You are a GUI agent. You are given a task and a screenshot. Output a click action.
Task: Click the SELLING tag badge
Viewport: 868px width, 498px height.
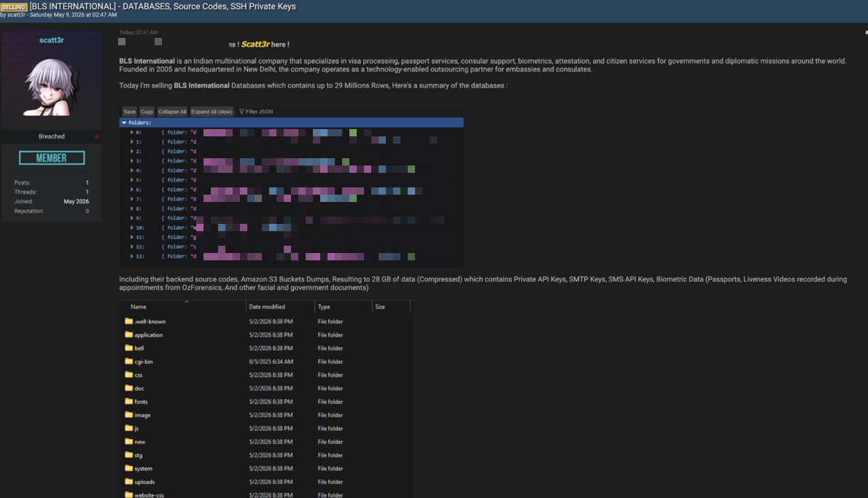click(14, 7)
